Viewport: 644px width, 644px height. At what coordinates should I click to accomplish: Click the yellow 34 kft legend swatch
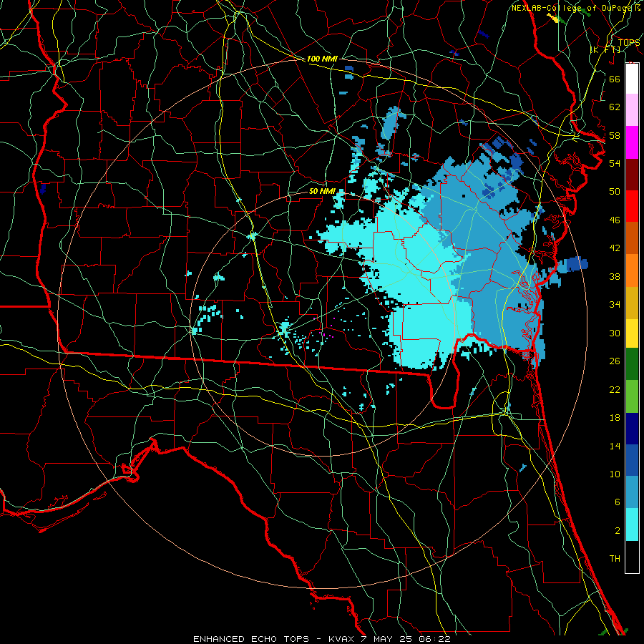tap(632, 333)
